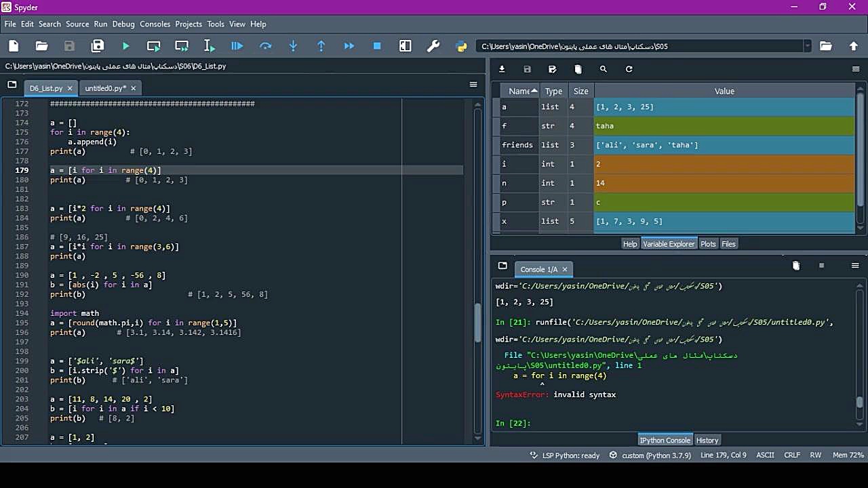Browse editor tabs icon
Screen dimensions: 868x488
pos(12,85)
